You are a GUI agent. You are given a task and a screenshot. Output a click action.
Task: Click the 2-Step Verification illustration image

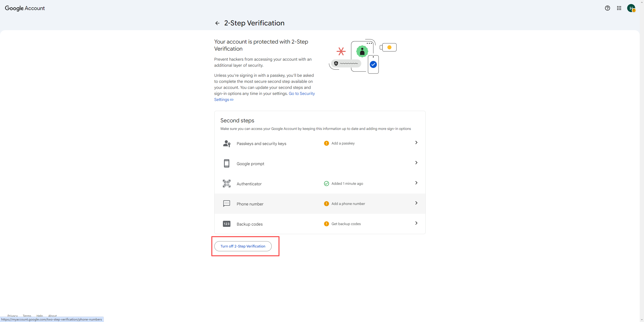[x=363, y=56]
